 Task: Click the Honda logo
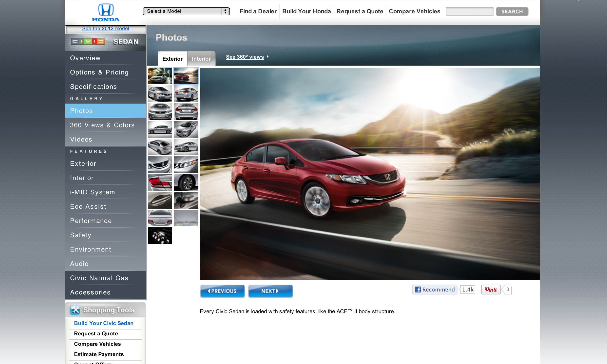(106, 12)
